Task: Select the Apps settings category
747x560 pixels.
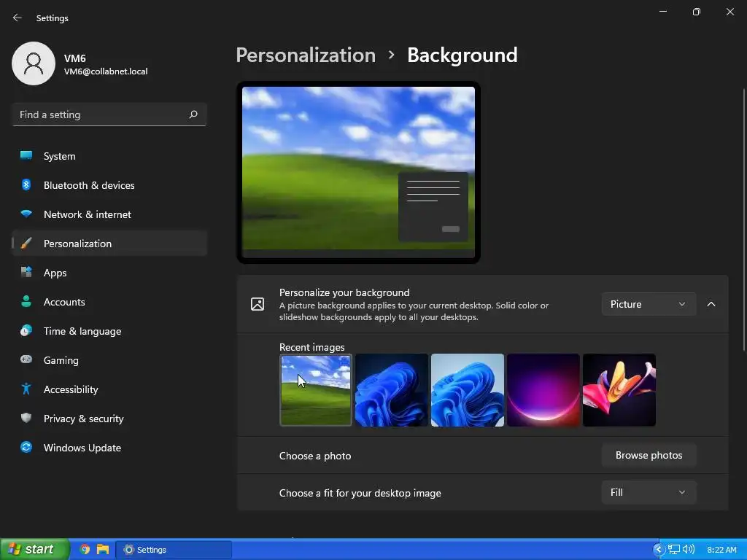Action: point(109,273)
